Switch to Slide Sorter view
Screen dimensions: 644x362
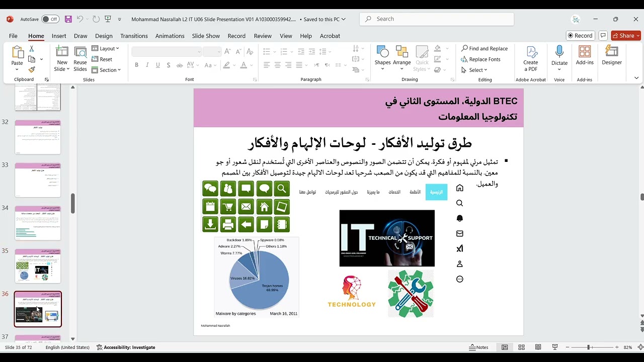coord(521,347)
